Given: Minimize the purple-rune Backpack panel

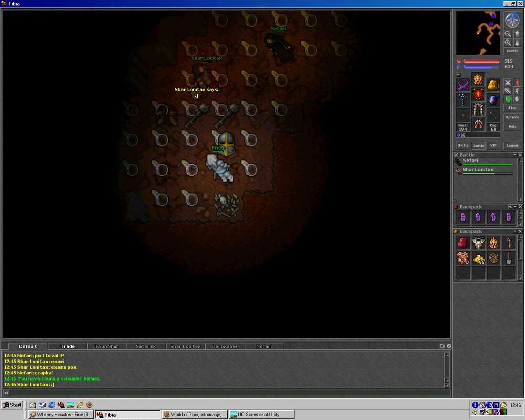Looking at the screenshot, I should (x=515, y=207).
